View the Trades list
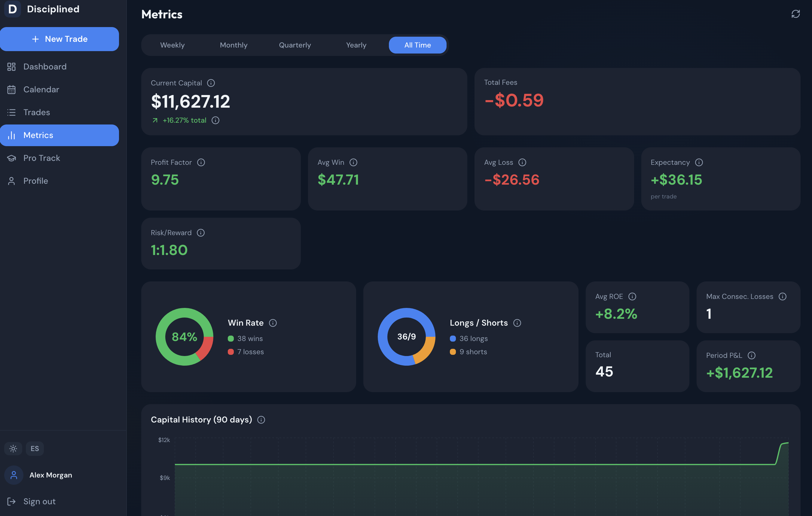The image size is (812, 516). [36, 112]
